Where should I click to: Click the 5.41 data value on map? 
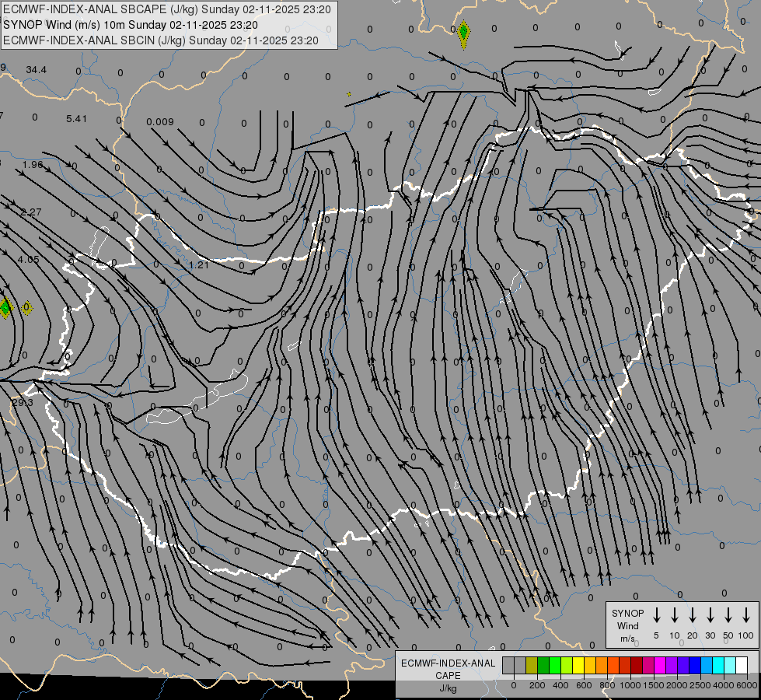tap(76, 118)
